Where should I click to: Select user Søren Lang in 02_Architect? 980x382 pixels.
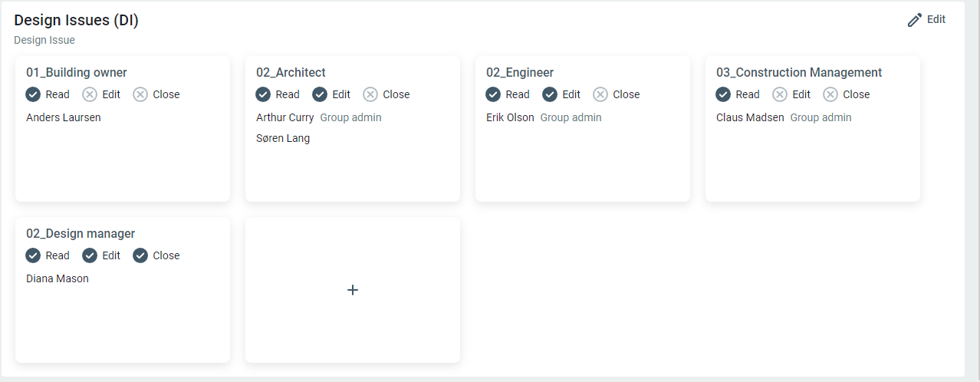[x=283, y=139]
